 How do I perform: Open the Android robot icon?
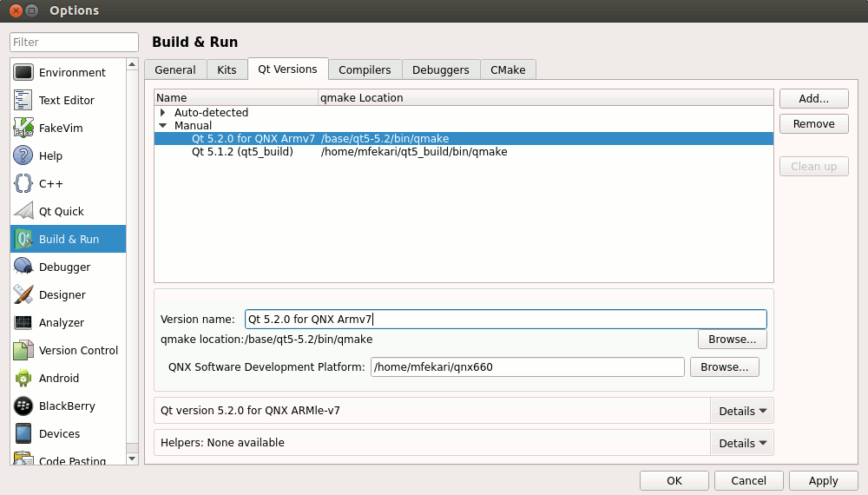pyautogui.click(x=23, y=378)
